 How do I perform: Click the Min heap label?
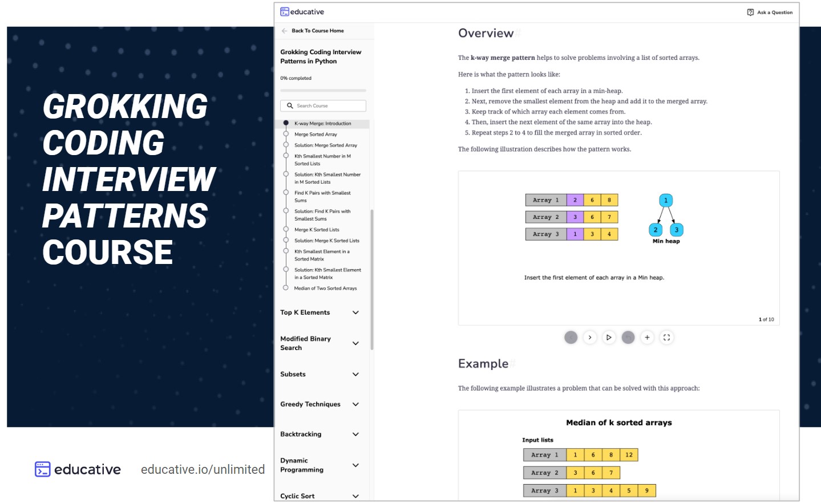pos(666,241)
